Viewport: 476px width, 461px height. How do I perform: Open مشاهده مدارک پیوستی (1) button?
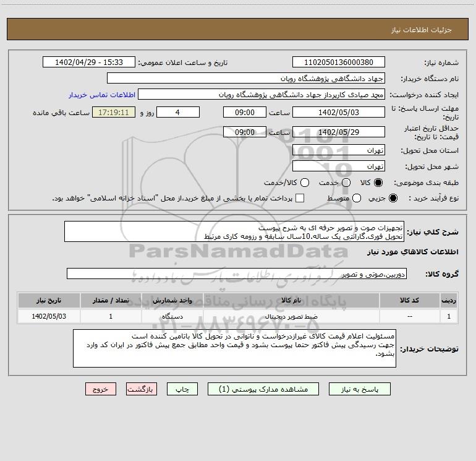tap(263, 389)
